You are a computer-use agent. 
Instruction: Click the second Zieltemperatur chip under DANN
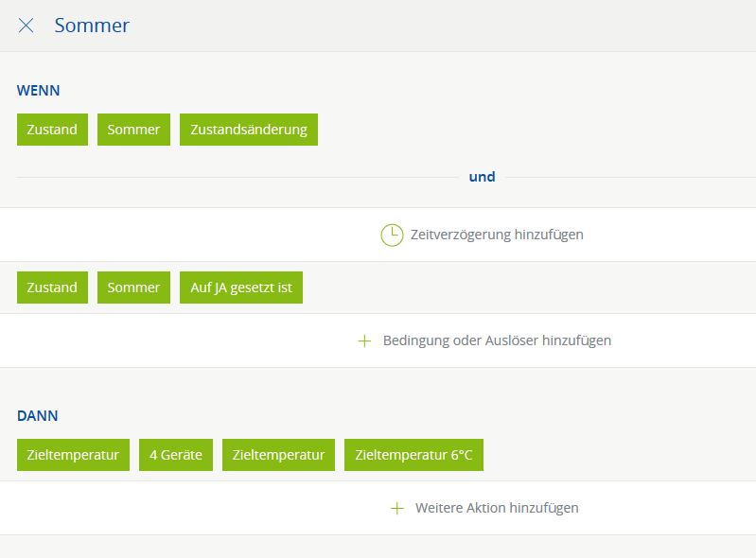click(279, 455)
